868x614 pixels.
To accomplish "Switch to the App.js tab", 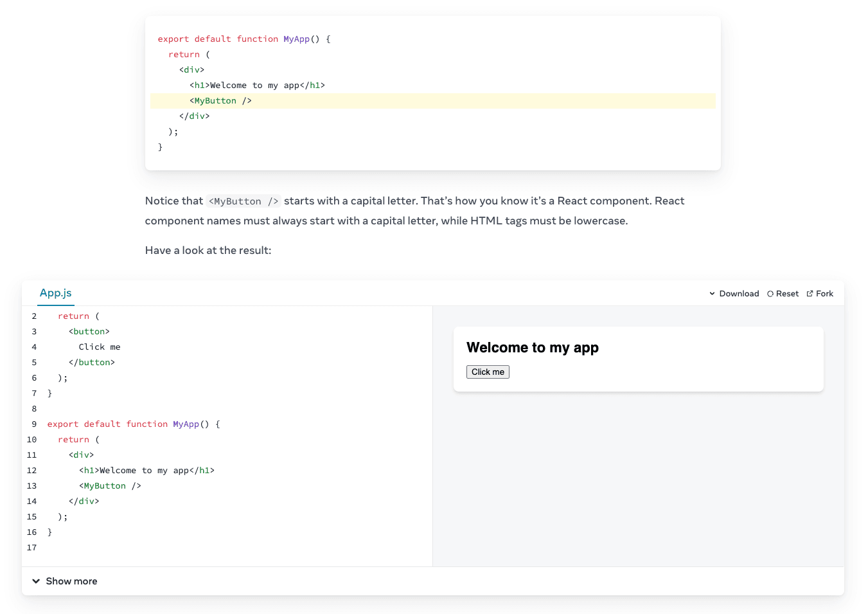I will pos(56,293).
